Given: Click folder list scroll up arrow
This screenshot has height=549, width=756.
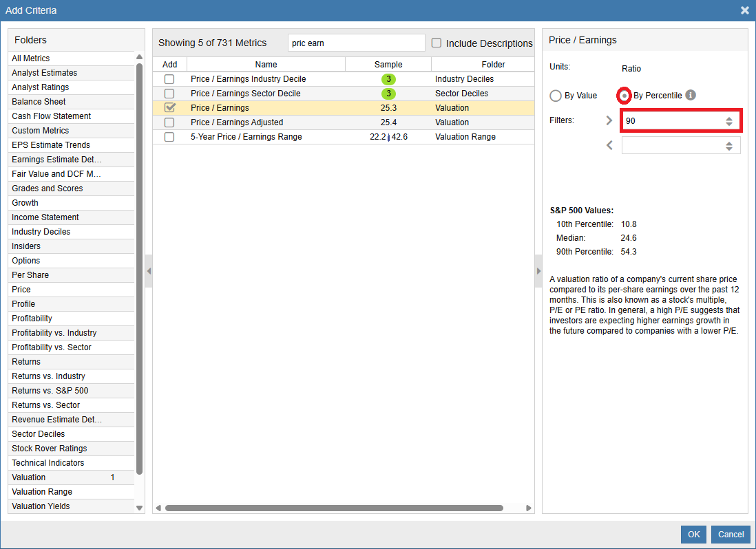Looking at the screenshot, I should pyautogui.click(x=139, y=57).
